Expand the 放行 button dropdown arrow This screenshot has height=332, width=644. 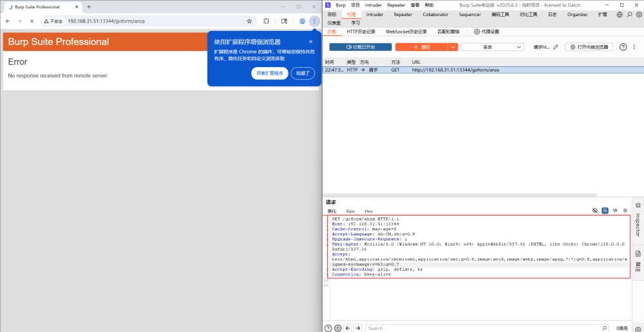[x=453, y=47]
